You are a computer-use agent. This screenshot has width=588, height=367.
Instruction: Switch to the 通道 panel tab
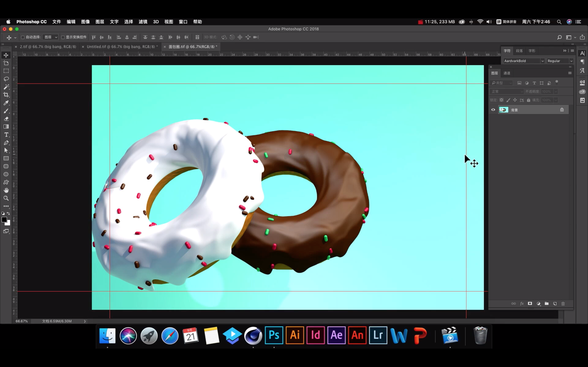point(507,73)
